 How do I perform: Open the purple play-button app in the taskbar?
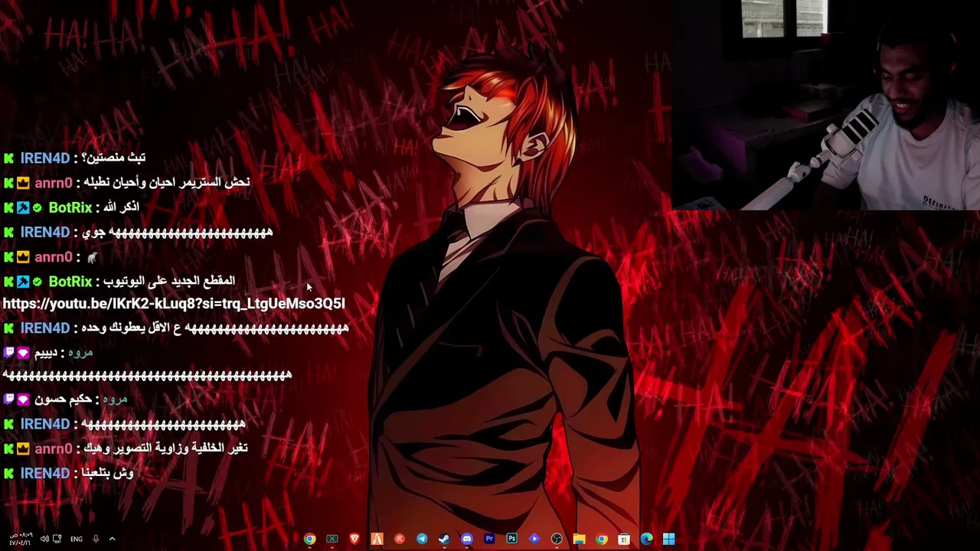(x=534, y=540)
